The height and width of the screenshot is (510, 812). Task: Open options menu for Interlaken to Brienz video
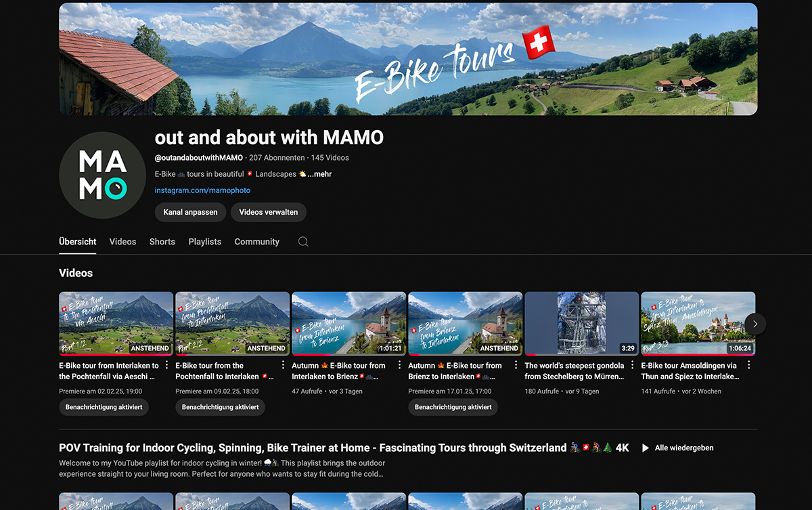click(399, 366)
